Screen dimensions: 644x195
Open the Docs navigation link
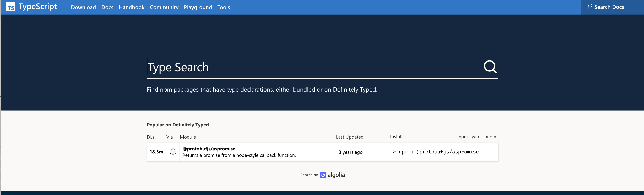click(x=107, y=7)
